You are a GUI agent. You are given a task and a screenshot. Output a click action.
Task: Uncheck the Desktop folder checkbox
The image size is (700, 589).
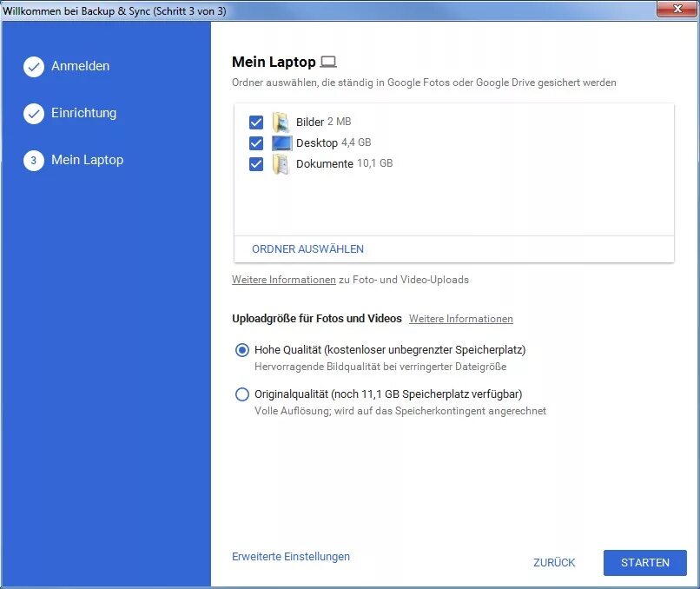(x=256, y=143)
